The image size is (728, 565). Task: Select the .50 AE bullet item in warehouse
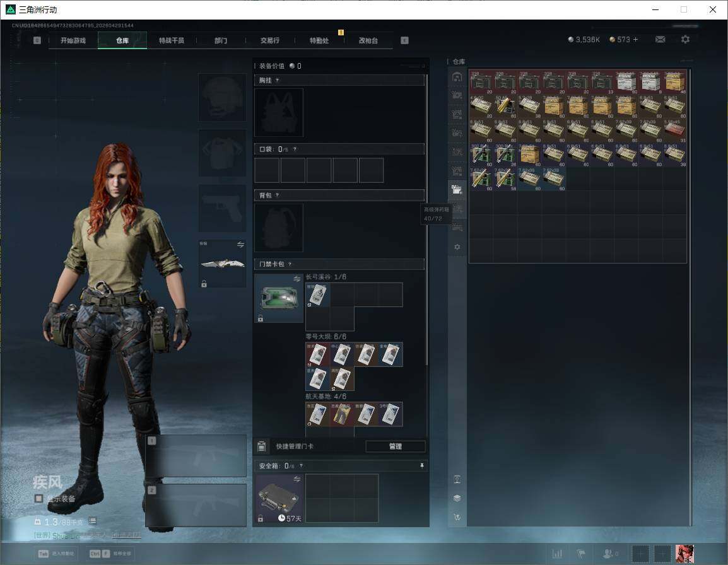click(x=505, y=107)
